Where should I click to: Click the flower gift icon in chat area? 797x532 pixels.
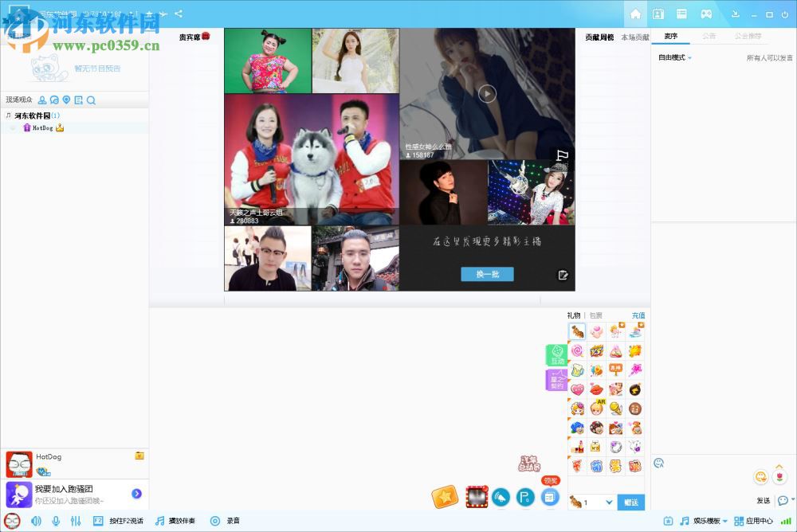[x=779, y=476]
